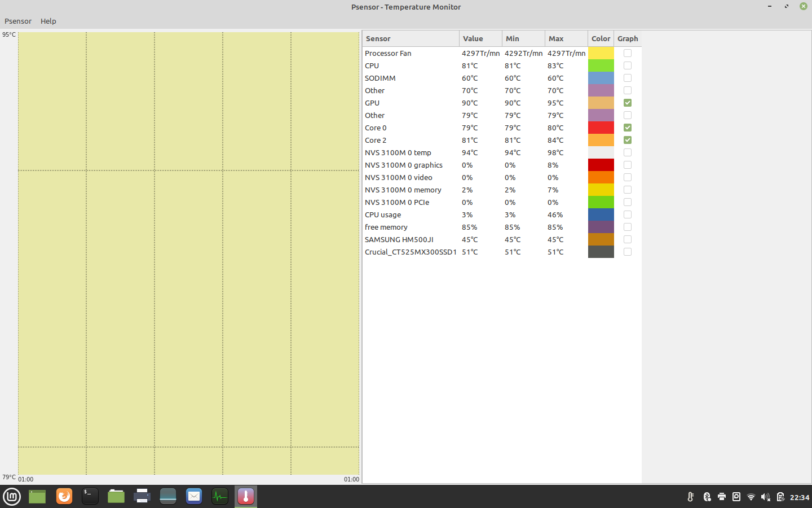This screenshot has height=508, width=812.
Task: Open the Linux Mint start menu
Action: point(12,496)
